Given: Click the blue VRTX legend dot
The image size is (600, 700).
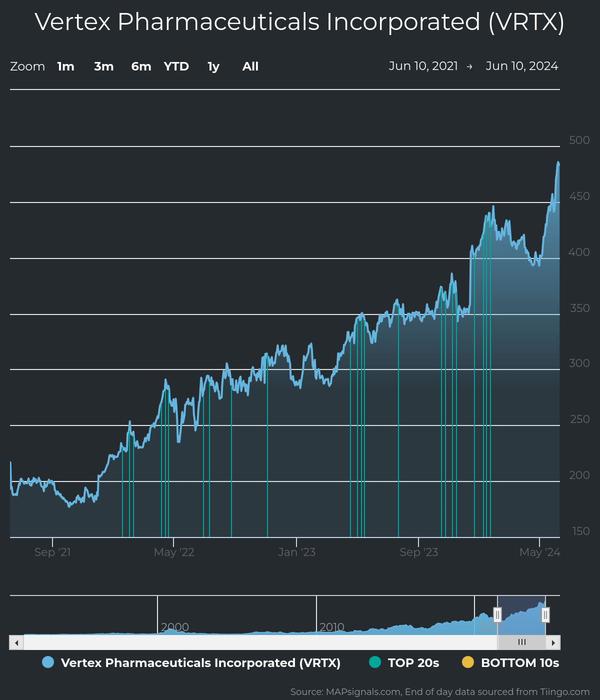Looking at the screenshot, I should pyautogui.click(x=47, y=662).
